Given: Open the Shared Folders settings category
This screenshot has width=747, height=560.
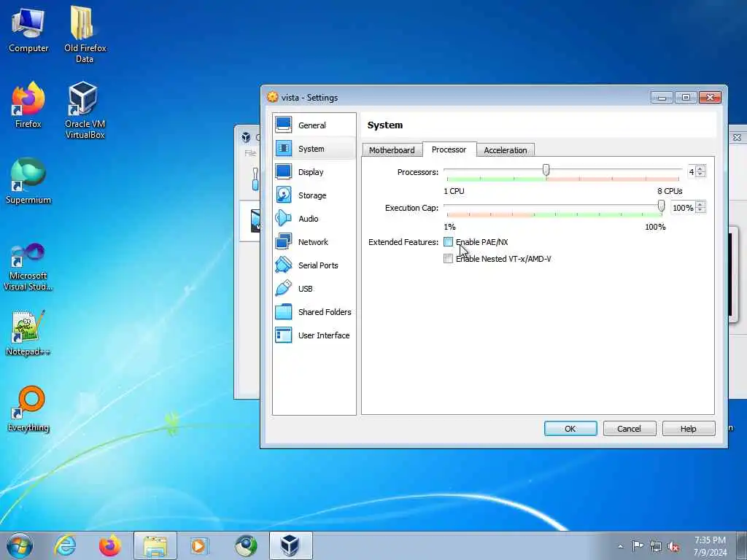Looking at the screenshot, I should coord(314,312).
